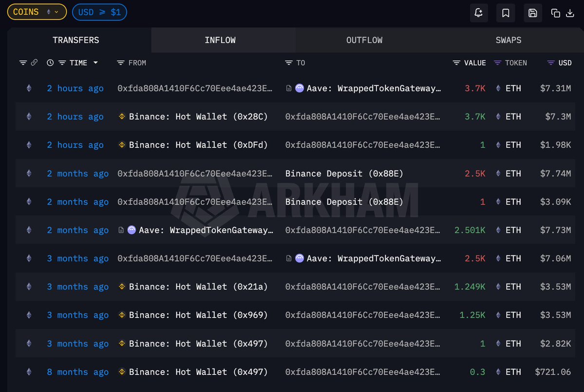This screenshot has height=392, width=584.
Task: Click the 0.3 ETH value cell
Action: pos(477,372)
